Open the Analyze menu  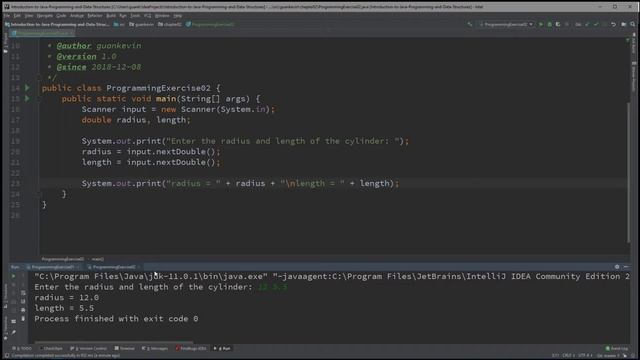pos(77,16)
